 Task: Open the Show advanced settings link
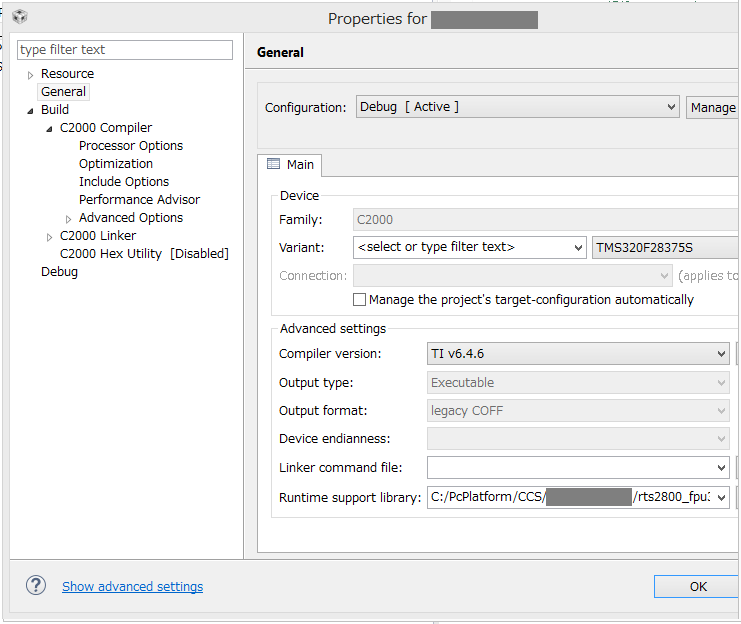[132, 586]
